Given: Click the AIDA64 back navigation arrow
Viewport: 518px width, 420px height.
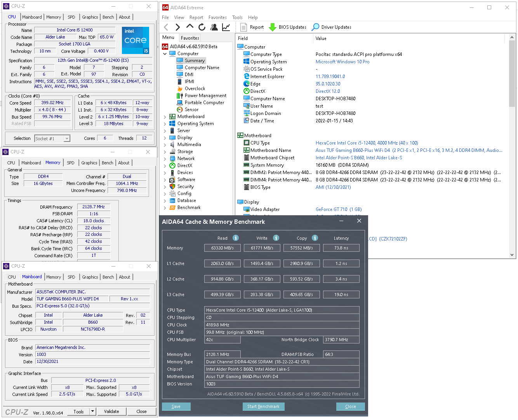Looking at the screenshot, I should pyautogui.click(x=166, y=27).
